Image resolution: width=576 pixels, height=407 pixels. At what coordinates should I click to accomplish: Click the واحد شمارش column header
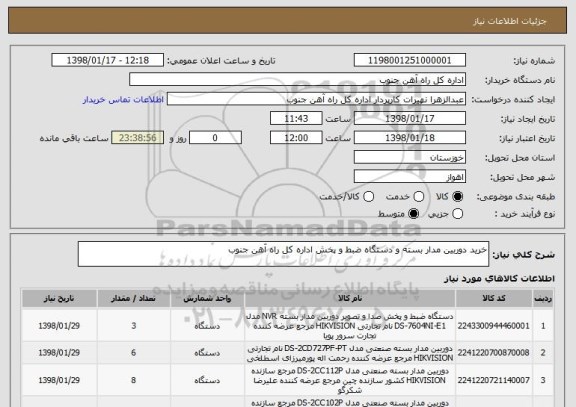207,299
